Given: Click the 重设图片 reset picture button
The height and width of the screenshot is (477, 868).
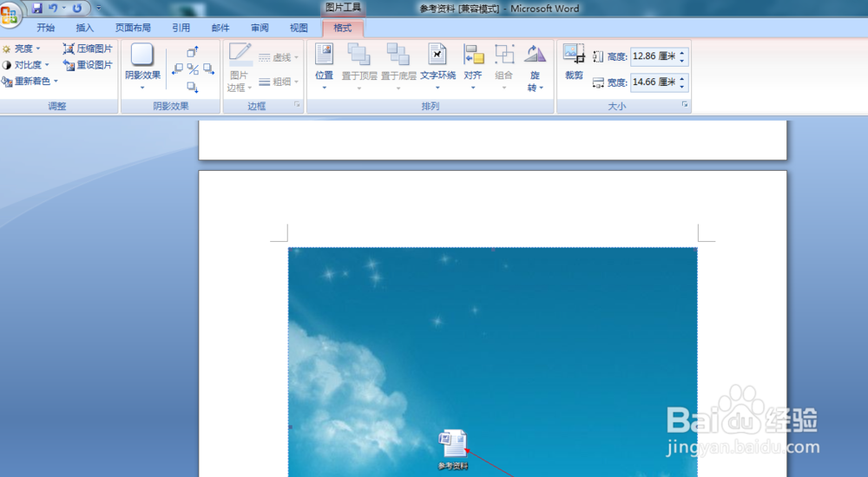Looking at the screenshot, I should (x=88, y=65).
